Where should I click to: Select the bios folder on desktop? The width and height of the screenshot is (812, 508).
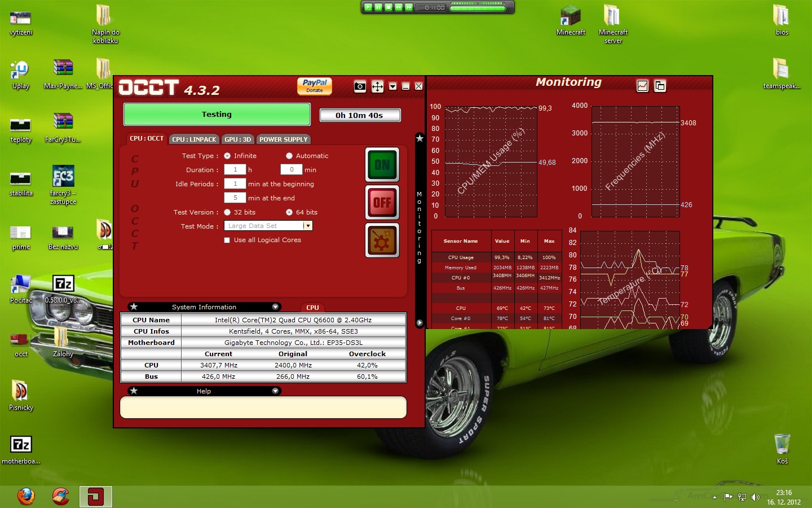pos(782,20)
